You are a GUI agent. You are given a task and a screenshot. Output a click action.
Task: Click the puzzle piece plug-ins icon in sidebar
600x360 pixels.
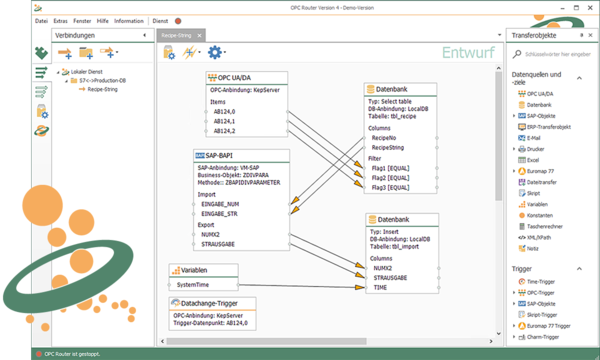coord(41,52)
